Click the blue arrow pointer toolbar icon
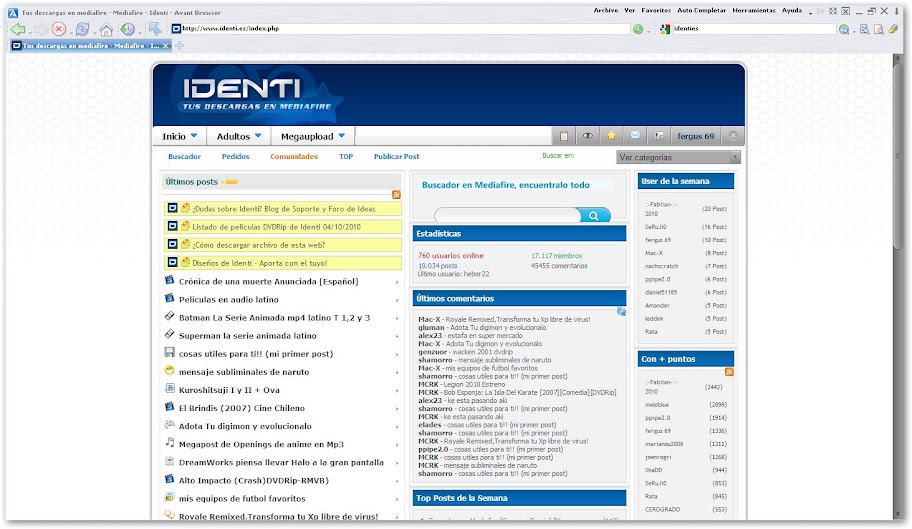This screenshot has height=529, width=912. [155, 28]
